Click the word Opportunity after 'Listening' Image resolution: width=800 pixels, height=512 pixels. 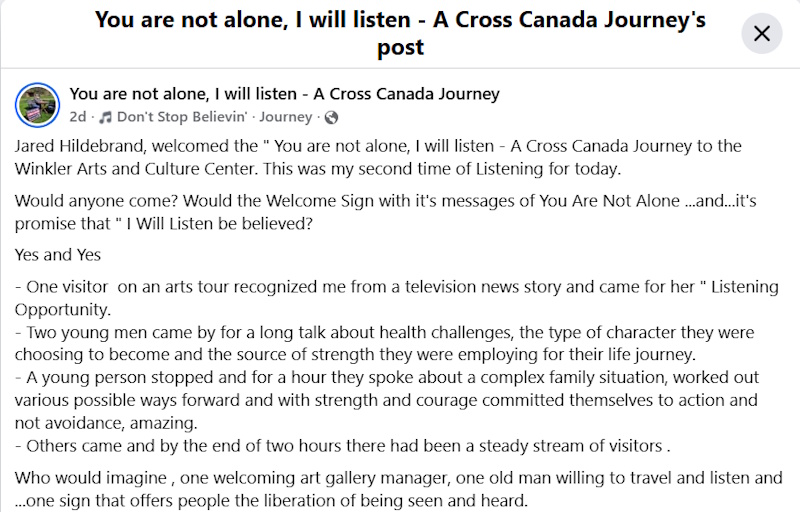(x=62, y=310)
